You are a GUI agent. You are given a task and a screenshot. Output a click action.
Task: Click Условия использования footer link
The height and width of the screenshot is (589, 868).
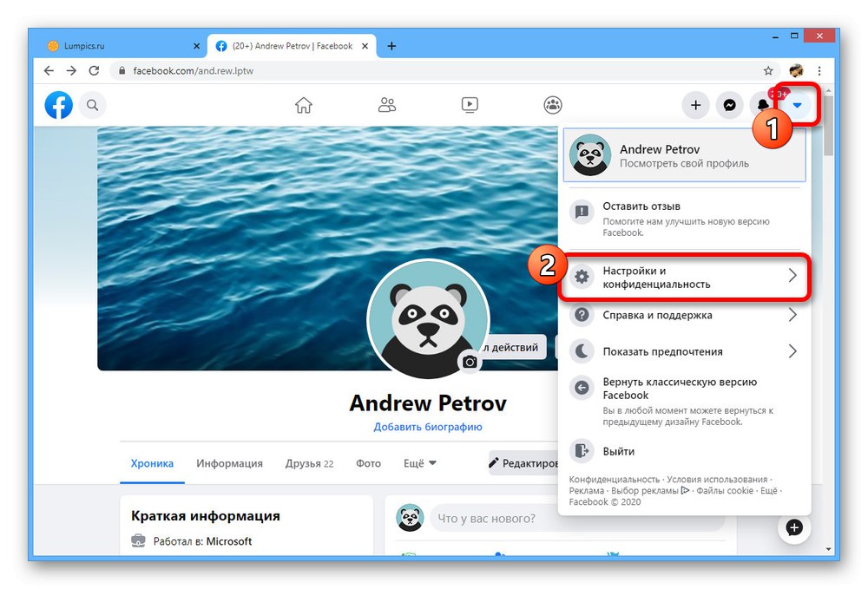717,480
